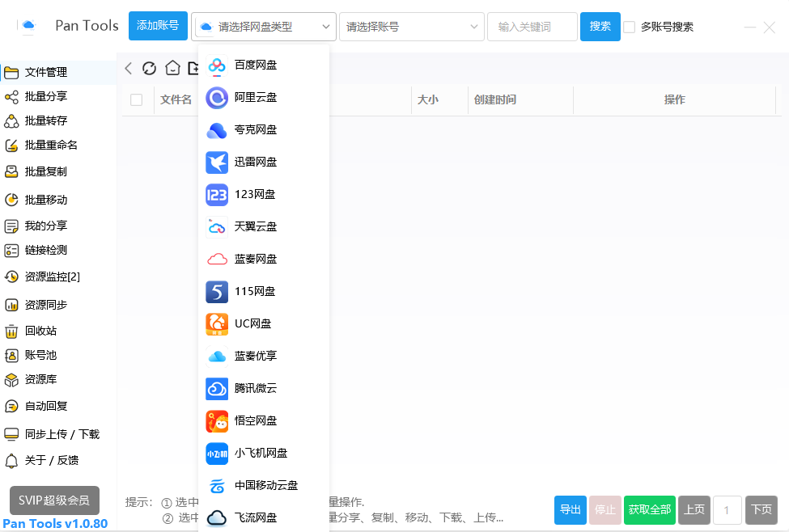Focus the 输入关键词 search field
The image size is (789, 532).
532,27
